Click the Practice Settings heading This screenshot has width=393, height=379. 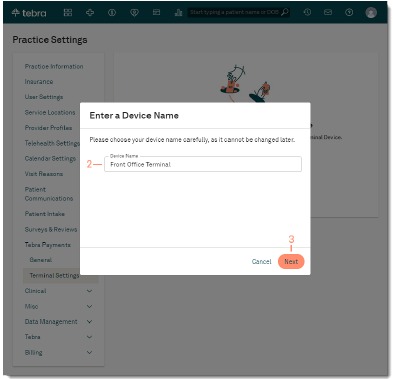click(x=50, y=40)
